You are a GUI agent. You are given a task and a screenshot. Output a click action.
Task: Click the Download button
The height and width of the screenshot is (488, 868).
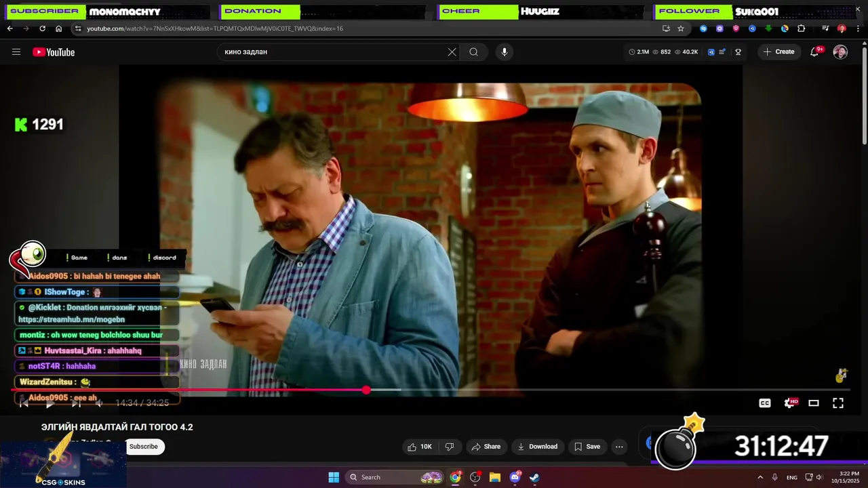tap(537, 447)
